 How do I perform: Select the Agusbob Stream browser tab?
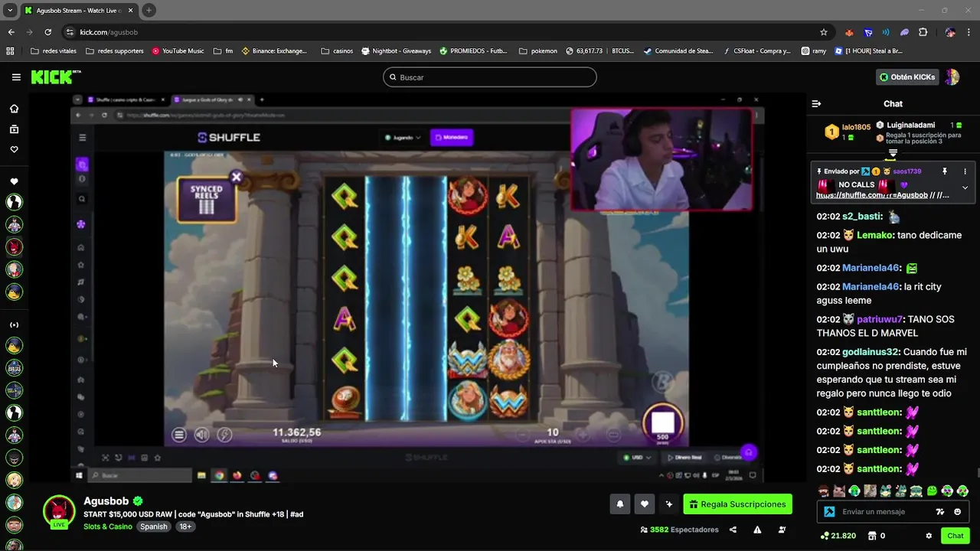[78, 10]
